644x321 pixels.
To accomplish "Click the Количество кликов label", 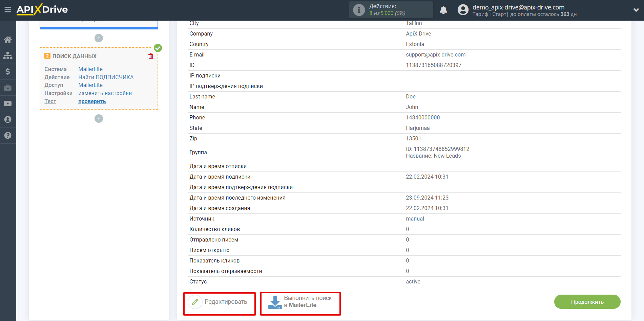I will tap(215, 229).
